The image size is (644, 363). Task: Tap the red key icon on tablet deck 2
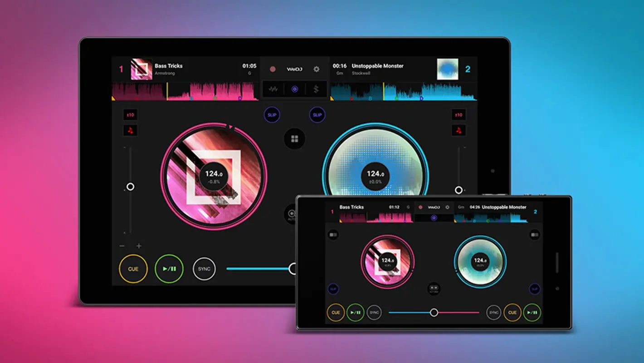(459, 131)
